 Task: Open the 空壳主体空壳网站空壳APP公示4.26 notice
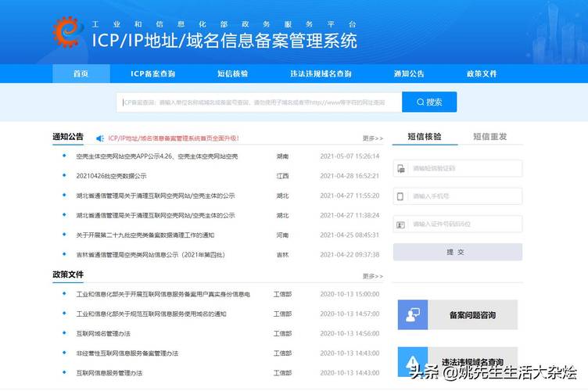coord(156,156)
